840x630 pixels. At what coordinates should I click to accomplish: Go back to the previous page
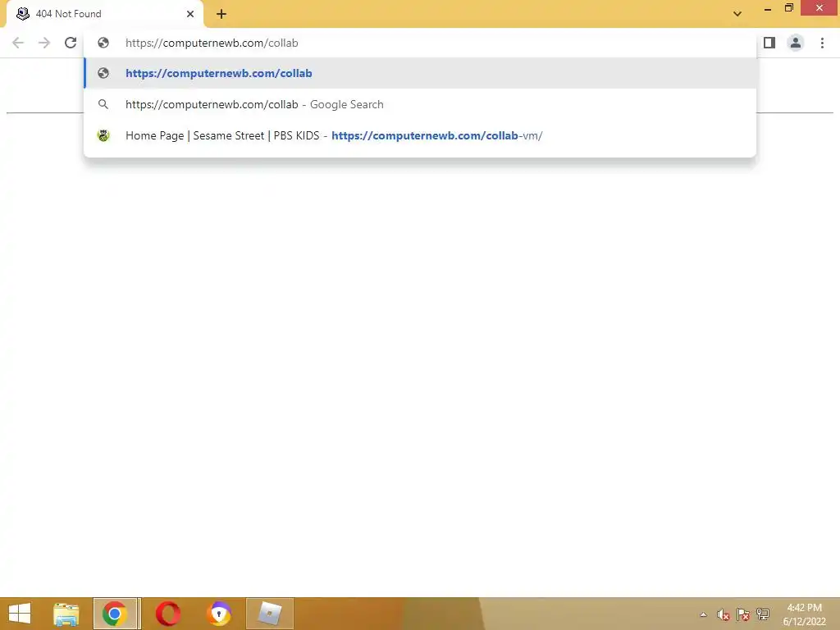pos(18,43)
